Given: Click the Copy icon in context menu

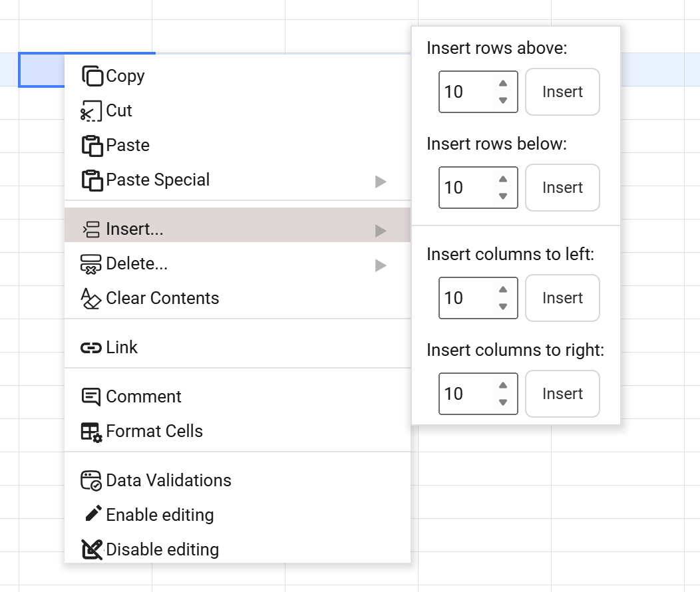Looking at the screenshot, I should [92, 76].
